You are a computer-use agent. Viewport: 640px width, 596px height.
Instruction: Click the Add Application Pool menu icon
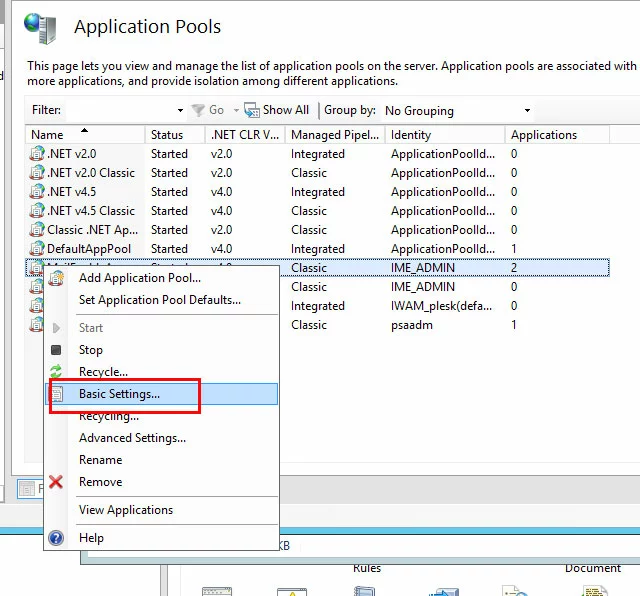57,278
